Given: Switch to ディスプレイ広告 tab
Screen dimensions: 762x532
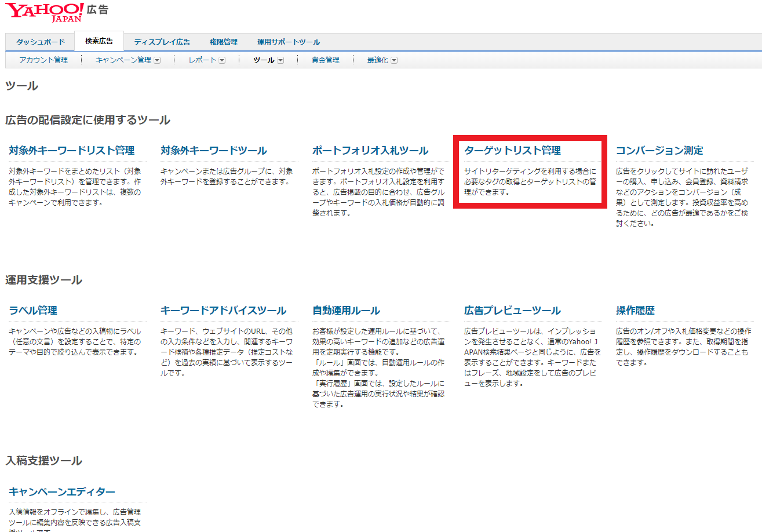Looking at the screenshot, I should pos(162,42).
